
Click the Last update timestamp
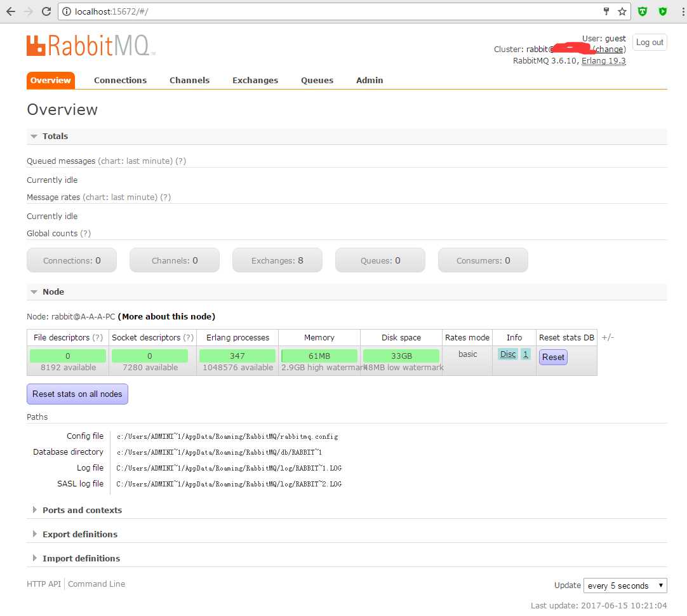(599, 605)
